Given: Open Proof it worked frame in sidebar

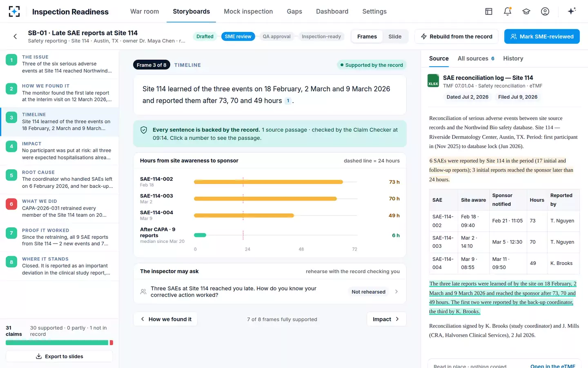Looking at the screenshot, I should pyautogui.click(x=60, y=237).
